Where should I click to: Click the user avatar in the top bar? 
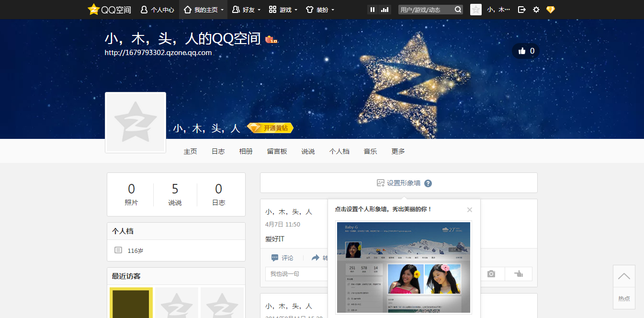coord(476,10)
